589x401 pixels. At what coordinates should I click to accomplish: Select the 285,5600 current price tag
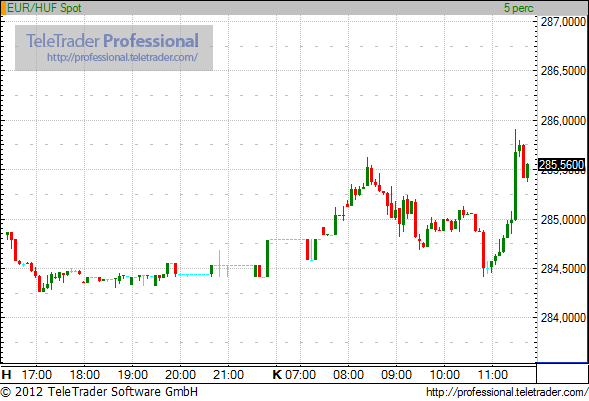pyautogui.click(x=562, y=165)
